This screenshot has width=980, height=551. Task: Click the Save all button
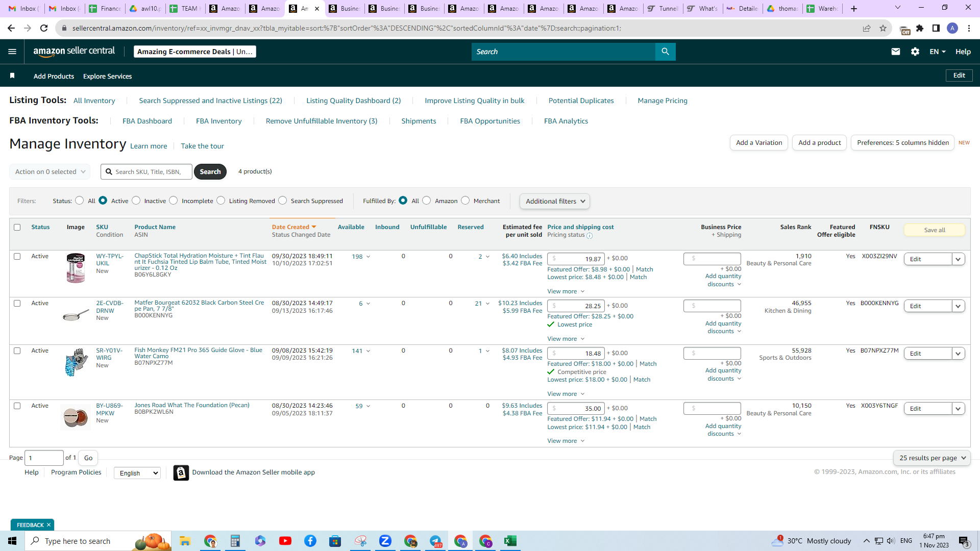[935, 230]
